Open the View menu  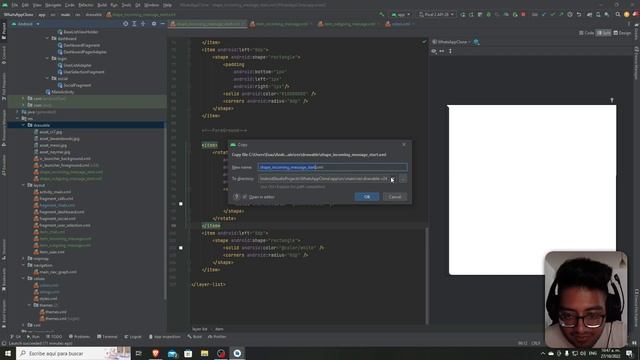click(x=37, y=5)
